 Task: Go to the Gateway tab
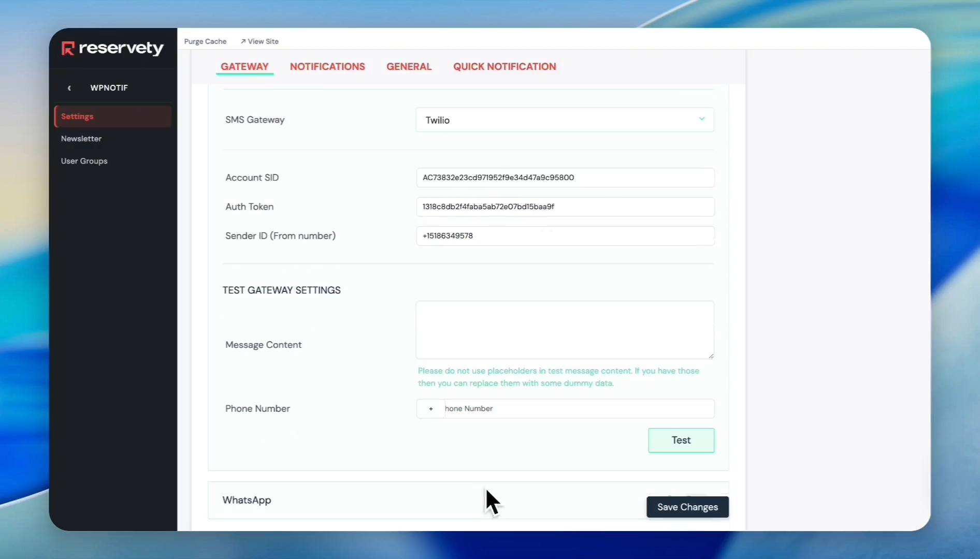(x=244, y=67)
